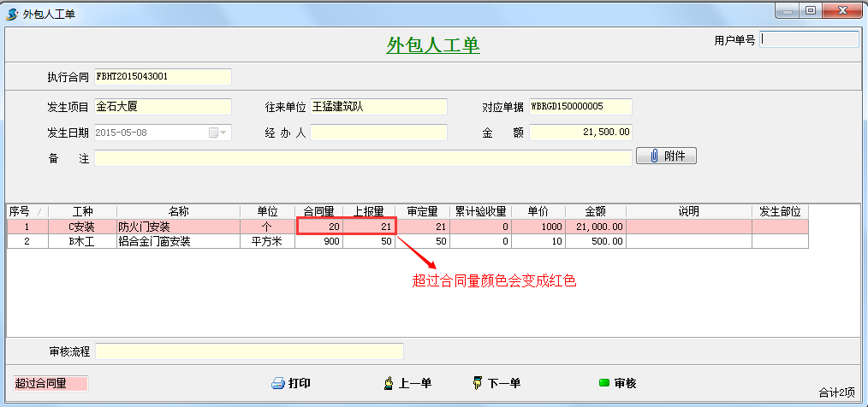Image resolution: width=868 pixels, height=407 pixels.
Task: Click the app icon in title bar
Action: pos(12,13)
